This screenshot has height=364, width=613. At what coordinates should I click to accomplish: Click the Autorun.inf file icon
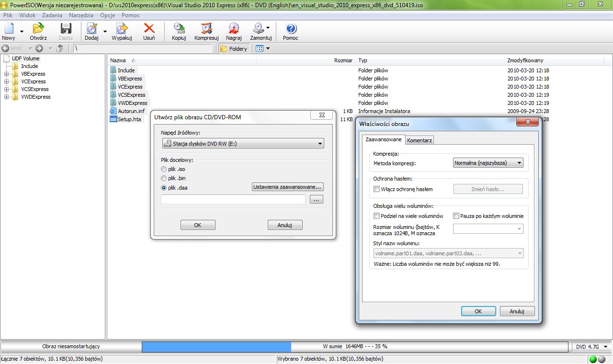click(114, 111)
